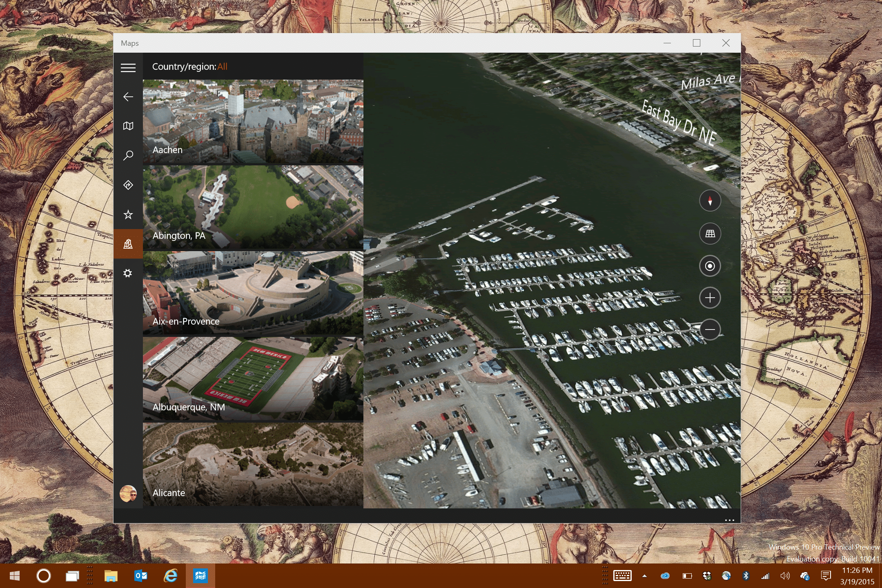Go back using the back arrow

(x=128, y=97)
